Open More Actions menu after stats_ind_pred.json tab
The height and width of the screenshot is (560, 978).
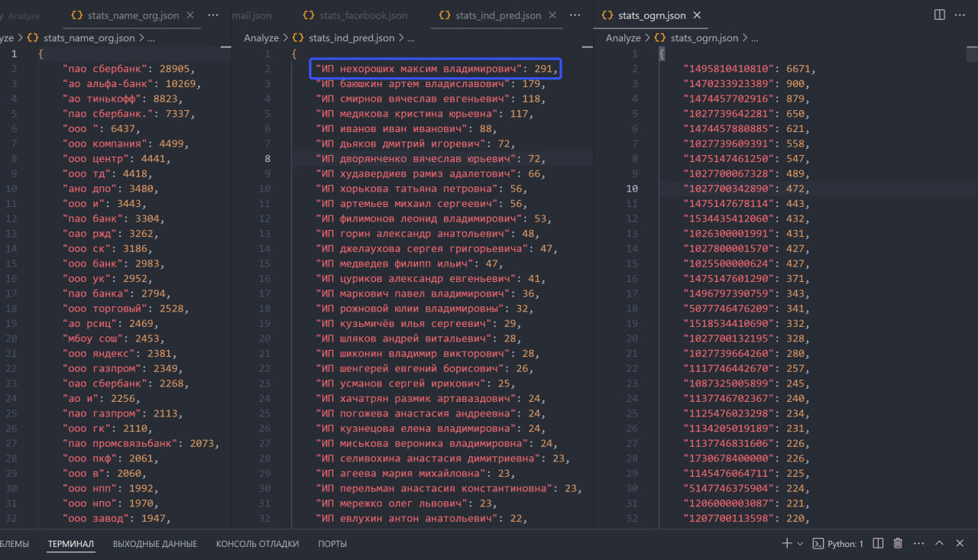point(575,15)
